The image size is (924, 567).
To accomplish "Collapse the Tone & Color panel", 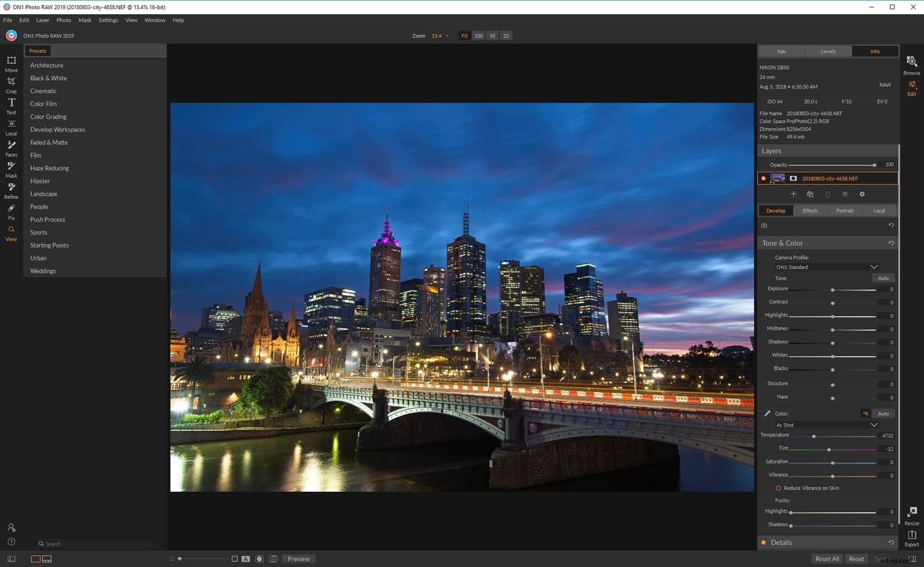I will click(x=782, y=243).
